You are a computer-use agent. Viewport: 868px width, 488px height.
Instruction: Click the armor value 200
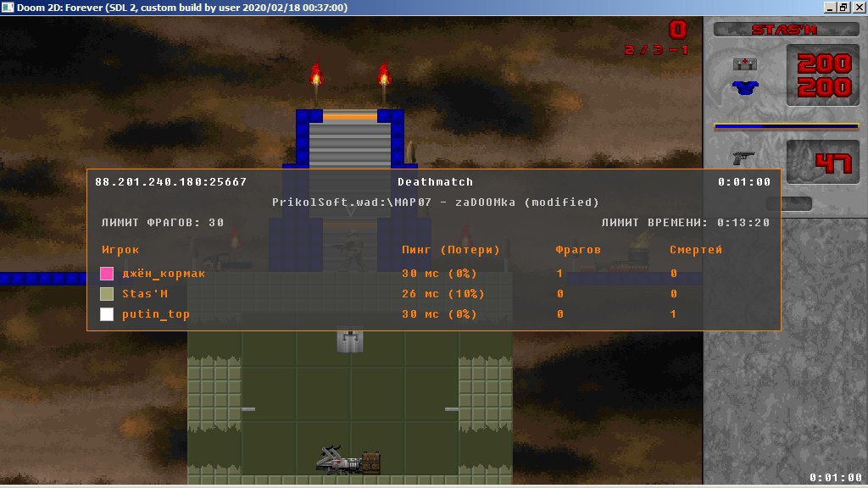[x=824, y=87]
